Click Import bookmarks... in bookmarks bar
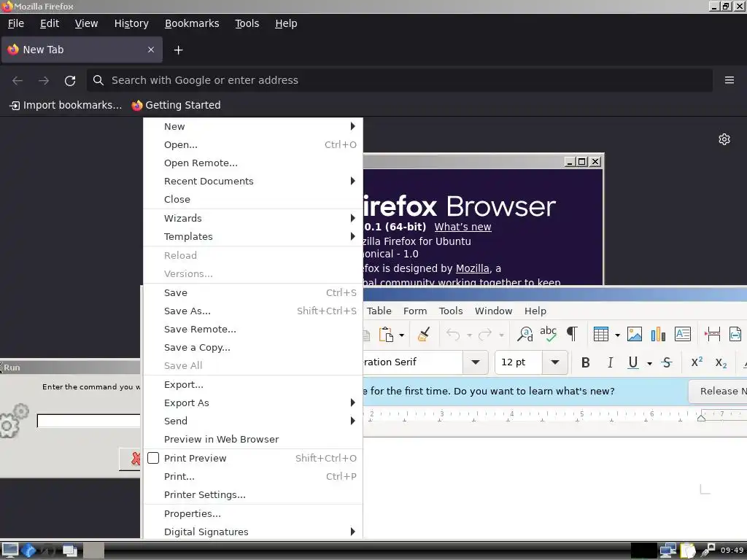 pyautogui.click(x=66, y=105)
